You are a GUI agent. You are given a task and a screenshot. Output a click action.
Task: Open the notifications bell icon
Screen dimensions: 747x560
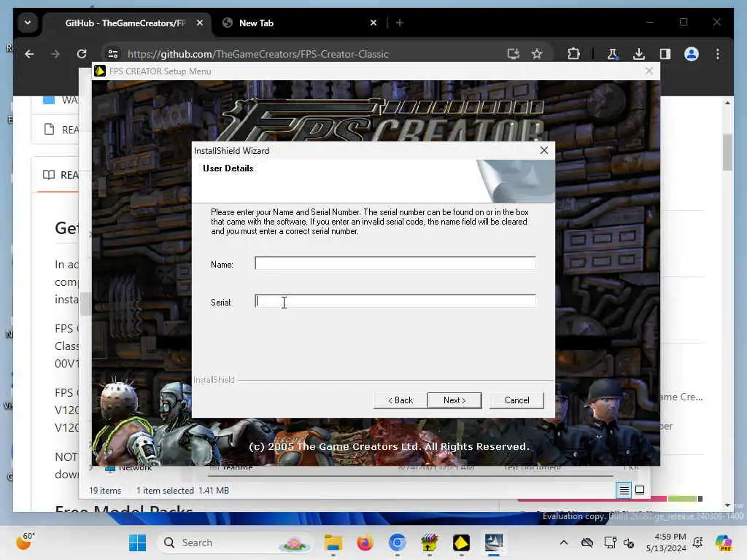[x=698, y=542]
